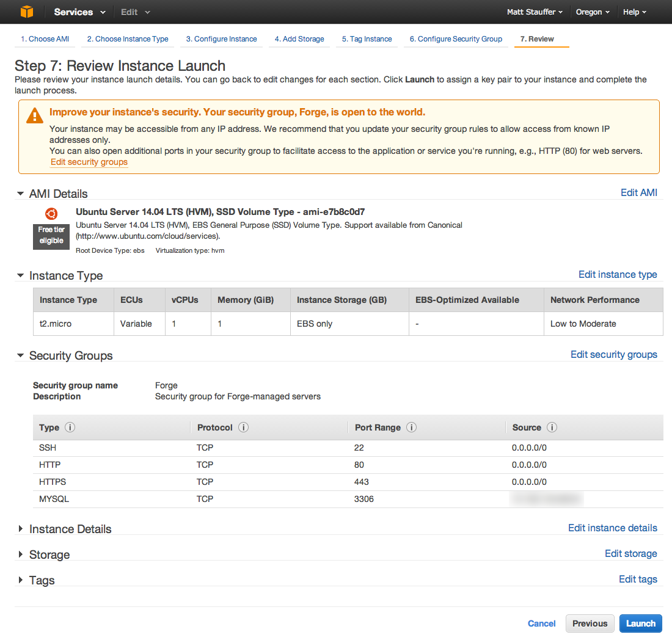Click the MYSQL row type cell
This screenshot has height=640, width=672.
tap(54, 499)
